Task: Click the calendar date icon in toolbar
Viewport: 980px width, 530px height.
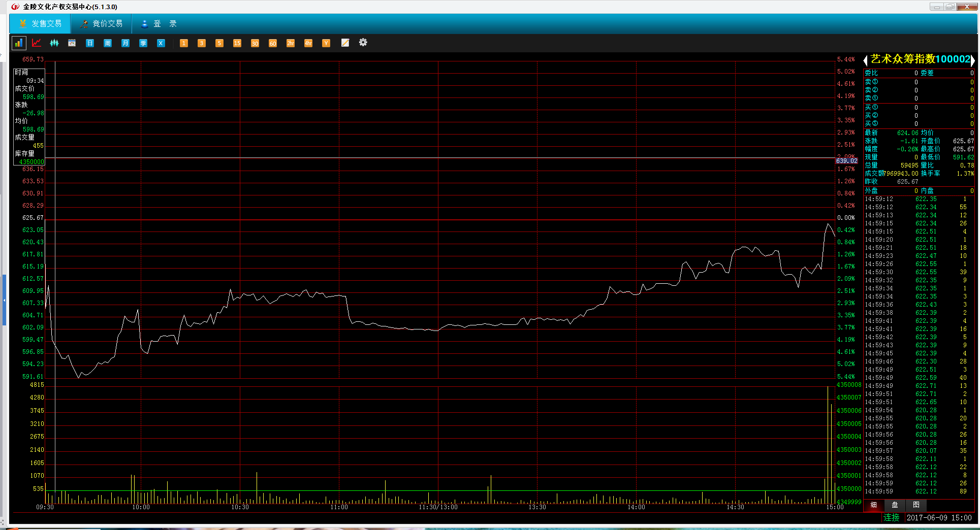Action: [72, 43]
